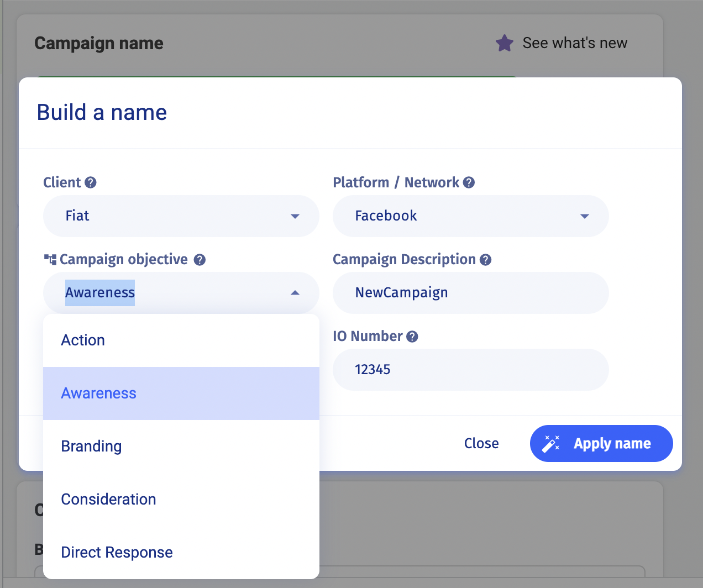Click the IO Number help icon
The image size is (703, 588).
(412, 337)
